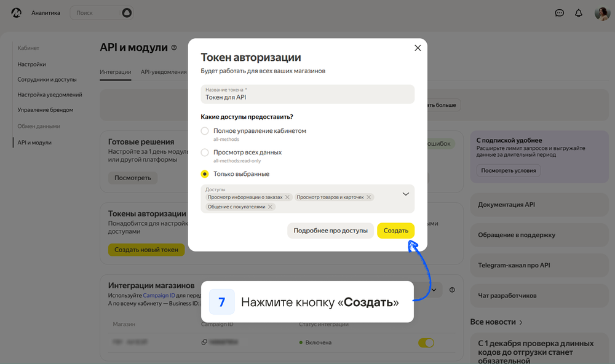The width and height of the screenshot is (615, 364).
Task: Select Полное управление кабинетом radio option
Action: (x=205, y=131)
